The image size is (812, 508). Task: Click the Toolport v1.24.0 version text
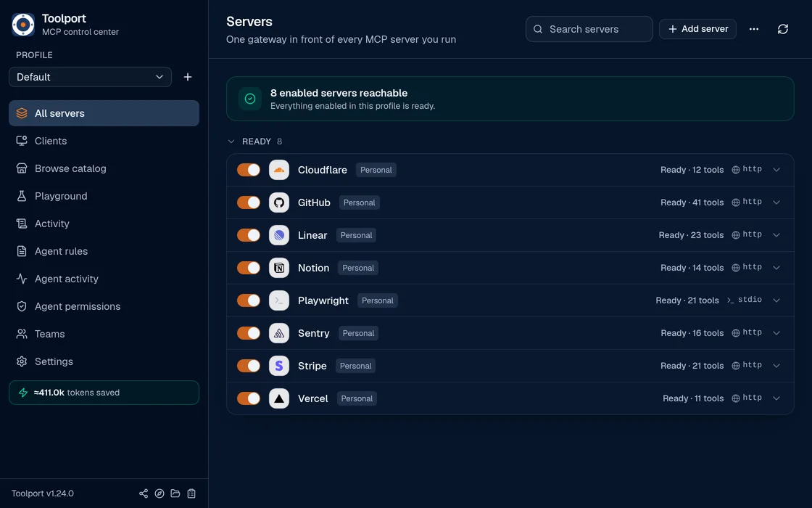[43, 493]
